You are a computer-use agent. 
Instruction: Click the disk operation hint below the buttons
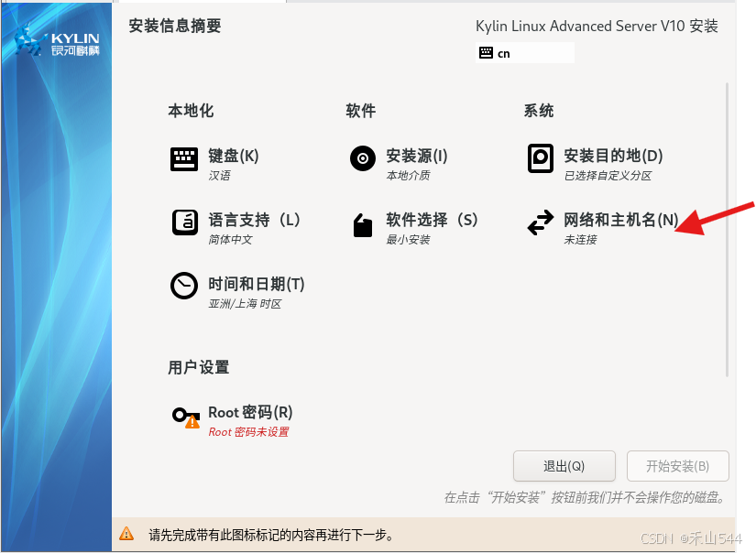586,497
